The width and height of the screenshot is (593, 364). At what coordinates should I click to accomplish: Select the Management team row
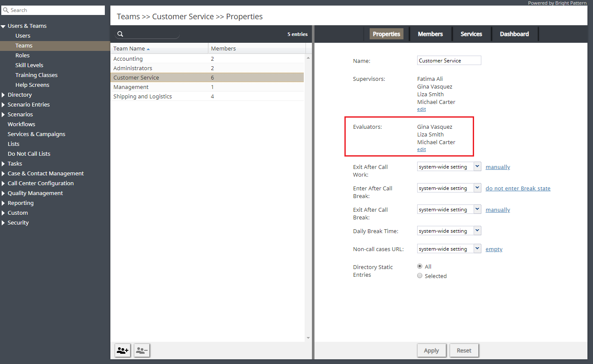tap(207, 87)
